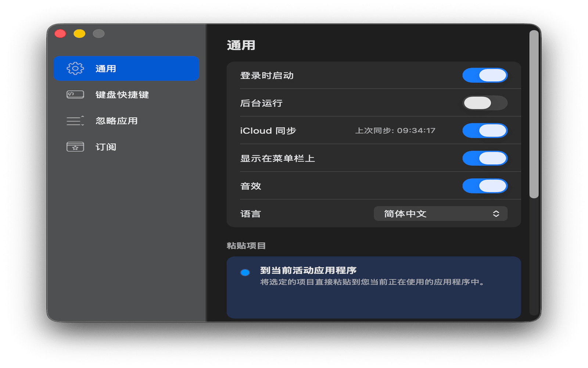Click the 语言 label
The image size is (588, 368).
click(251, 213)
